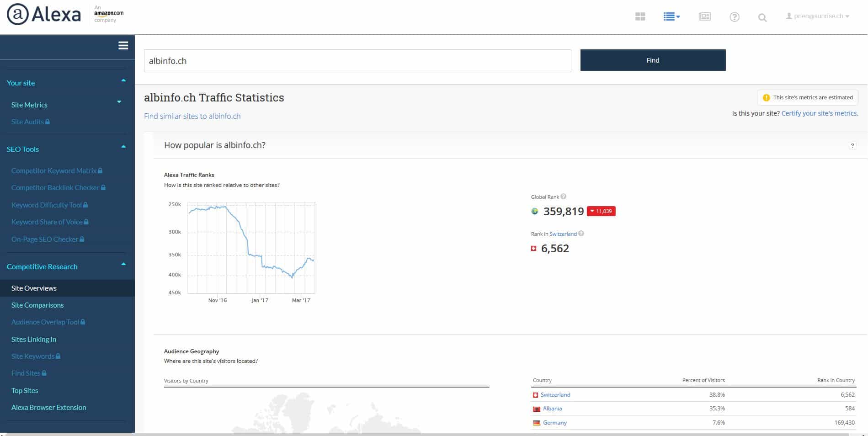This screenshot has width=868, height=436.
Task: Click the Global Rank help icon
Action: click(564, 197)
